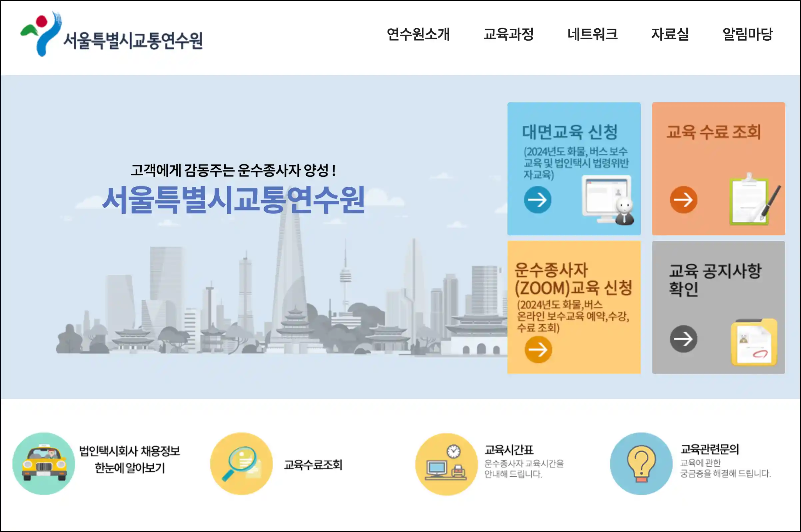Click the 운수종사자 교육시간을 안내해 드립니다 text
This screenshot has width=801, height=532.
(524, 468)
